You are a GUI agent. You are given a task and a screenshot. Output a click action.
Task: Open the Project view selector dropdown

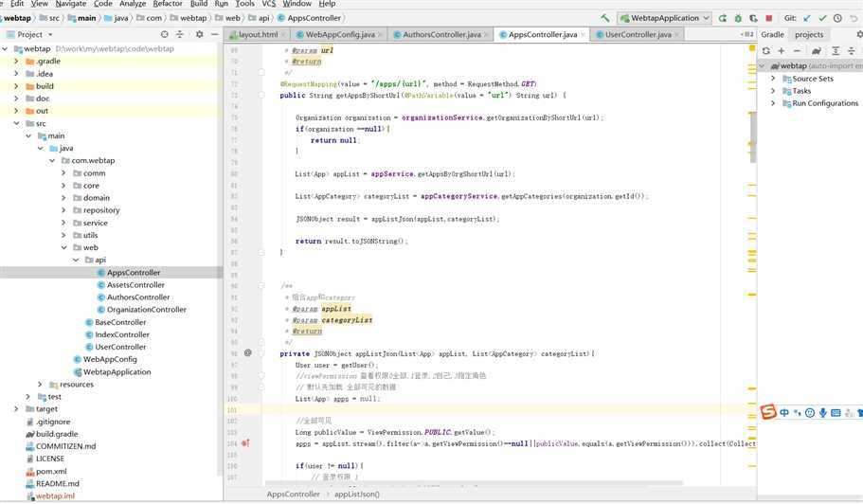[29, 34]
